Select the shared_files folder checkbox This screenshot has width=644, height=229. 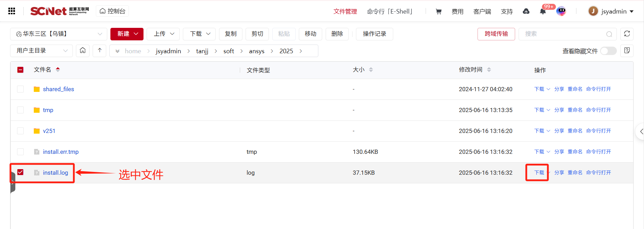pyautogui.click(x=21, y=89)
